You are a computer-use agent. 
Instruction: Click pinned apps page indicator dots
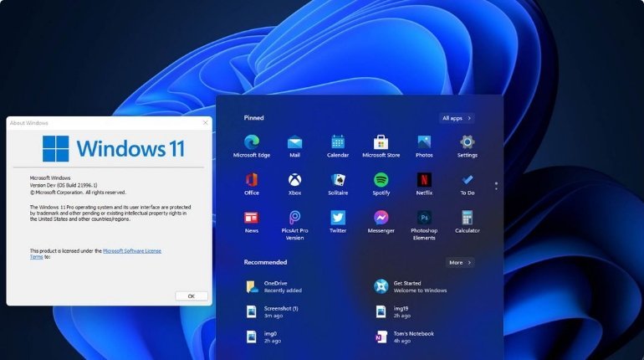[x=496, y=186]
